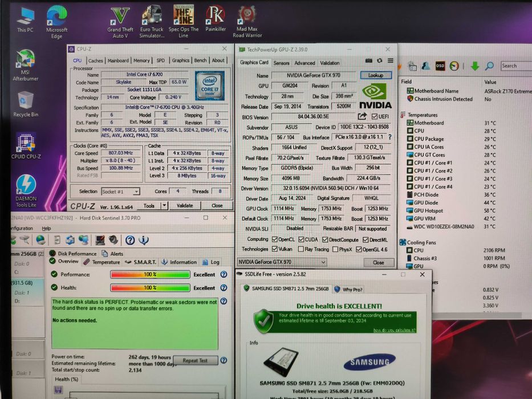Toggle OpenGL 4.6 checkbox in GPU-Z

coord(359,250)
